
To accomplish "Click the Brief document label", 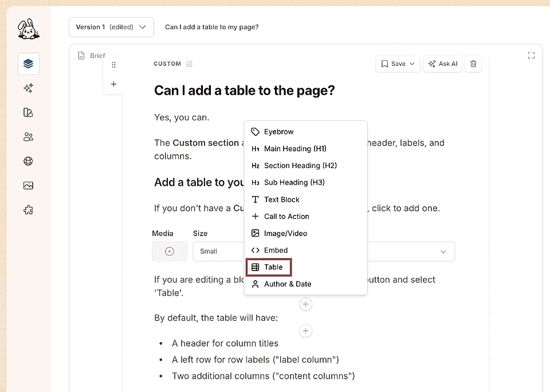I will [93, 55].
